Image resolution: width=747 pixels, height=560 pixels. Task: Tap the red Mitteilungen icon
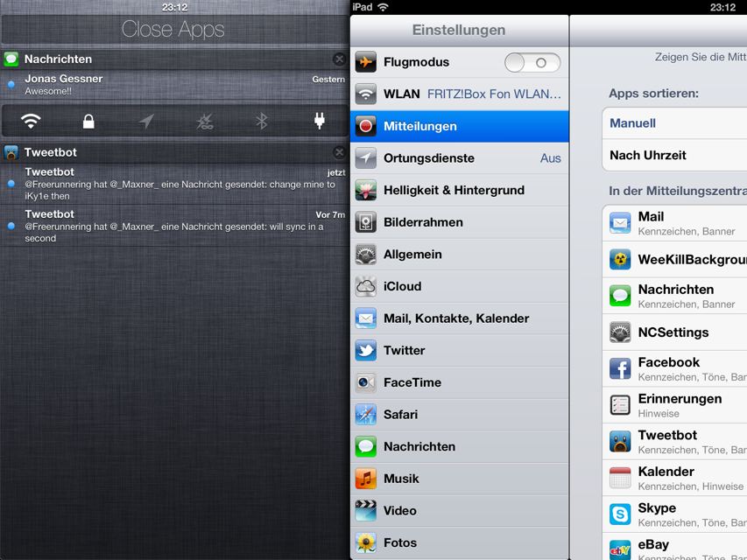pyautogui.click(x=365, y=126)
